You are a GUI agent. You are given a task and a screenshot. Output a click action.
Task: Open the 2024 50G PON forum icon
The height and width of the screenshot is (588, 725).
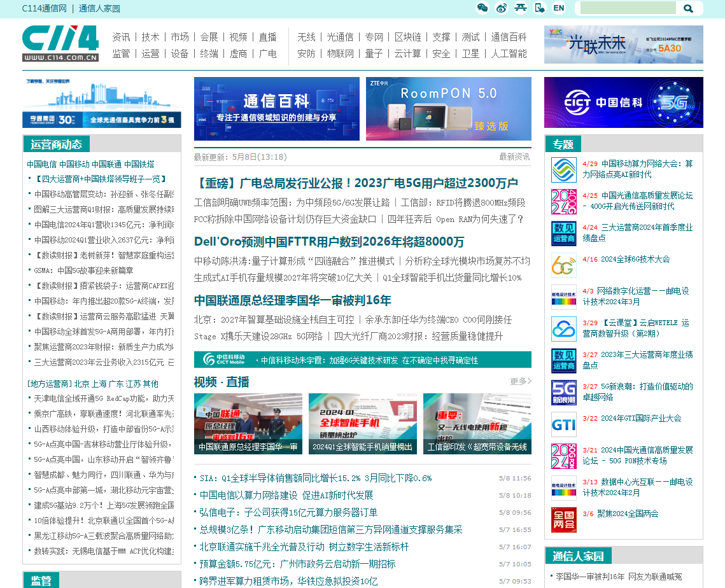(x=563, y=456)
